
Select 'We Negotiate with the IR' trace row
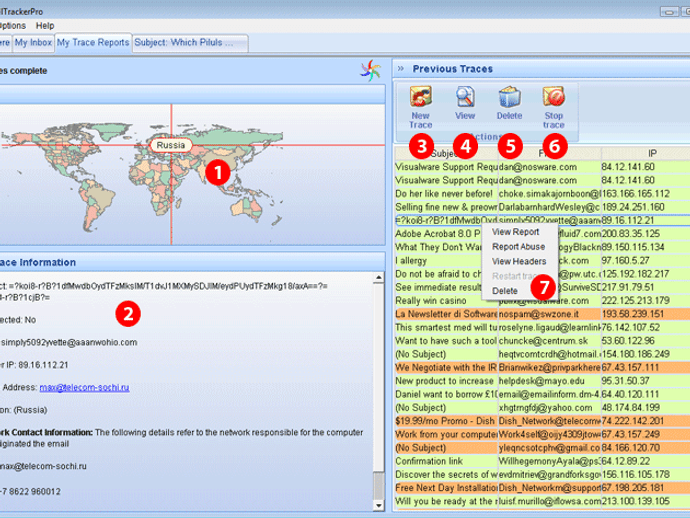[x=543, y=367]
